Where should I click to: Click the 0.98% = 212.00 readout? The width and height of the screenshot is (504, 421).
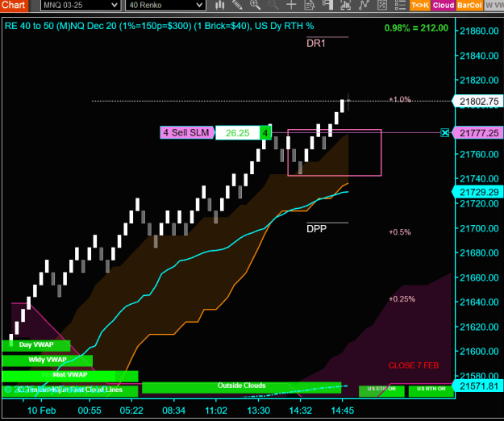tap(416, 28)
